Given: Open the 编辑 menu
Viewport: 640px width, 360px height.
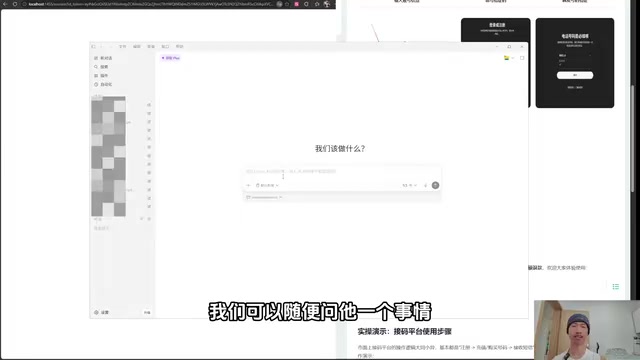Looking at the screenshot, I should pyautogui.click(x=137, y=47).
